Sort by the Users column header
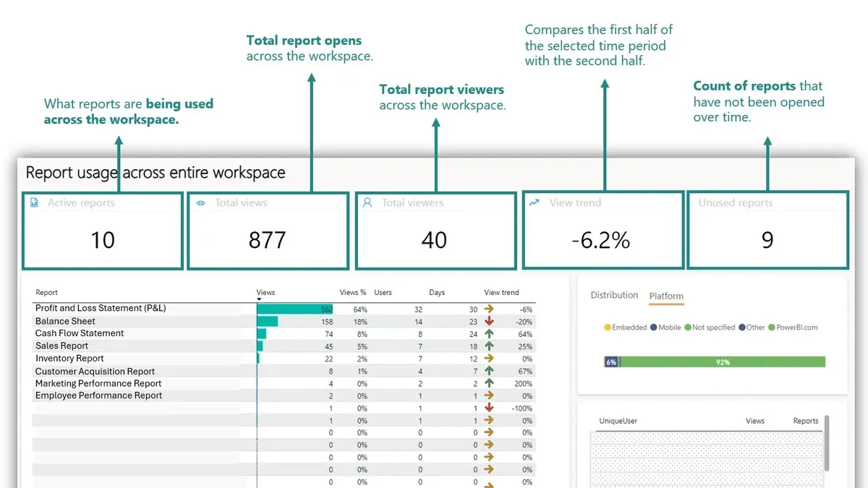 tap(383, 292)
